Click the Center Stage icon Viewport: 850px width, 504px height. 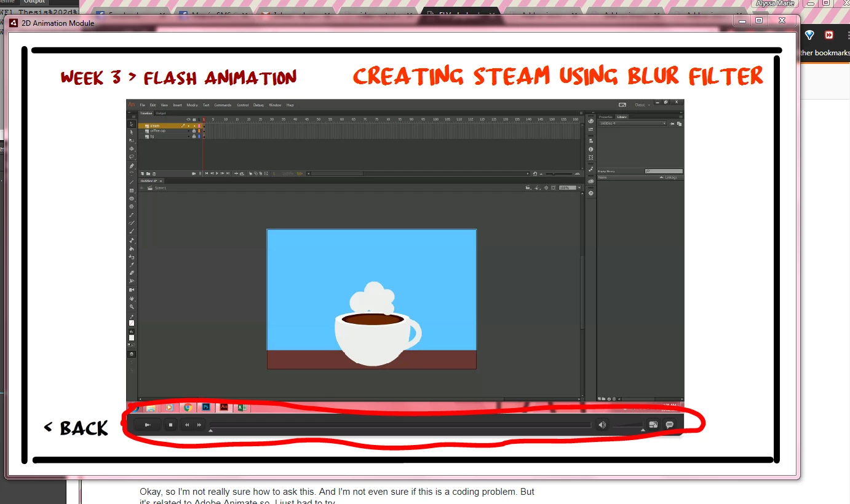(x=546, y=188)
